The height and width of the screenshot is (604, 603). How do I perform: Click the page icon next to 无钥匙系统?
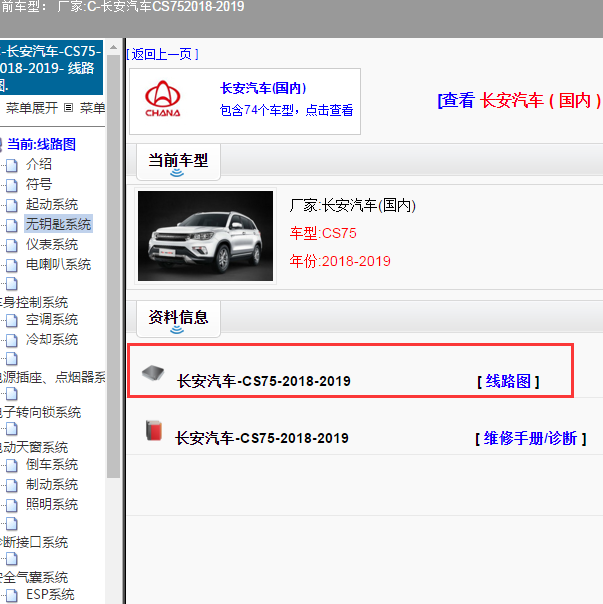click(12, 226)
